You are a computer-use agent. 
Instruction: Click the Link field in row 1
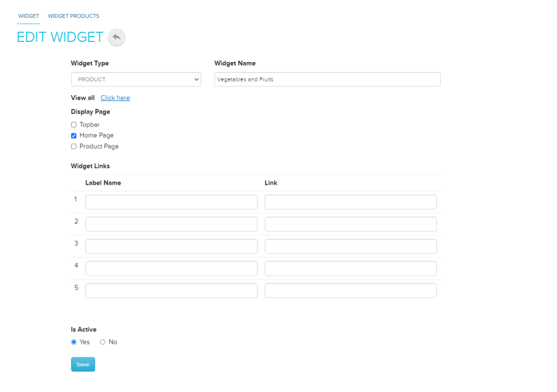pyautogui.click(x=351, y=202)
